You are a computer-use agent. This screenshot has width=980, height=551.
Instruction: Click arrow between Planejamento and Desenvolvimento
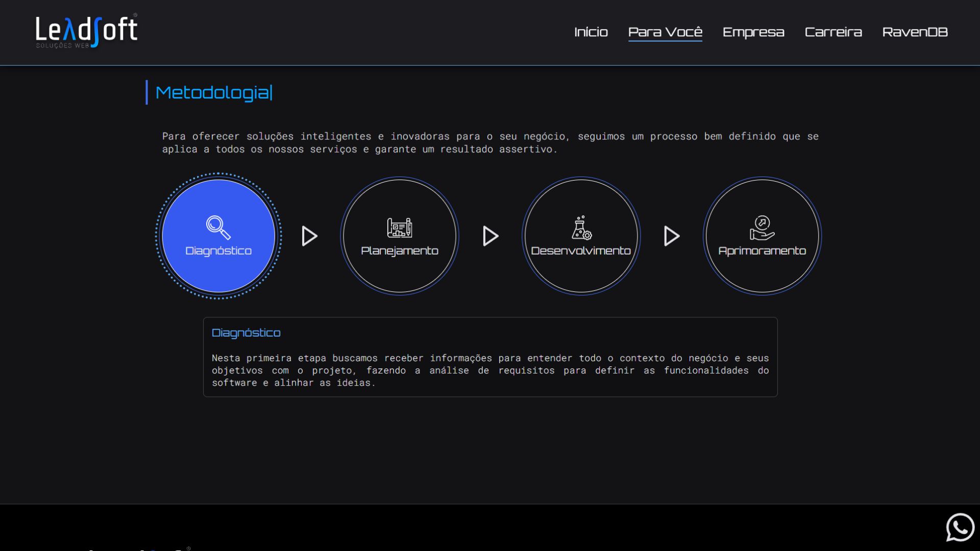[491, 236]
